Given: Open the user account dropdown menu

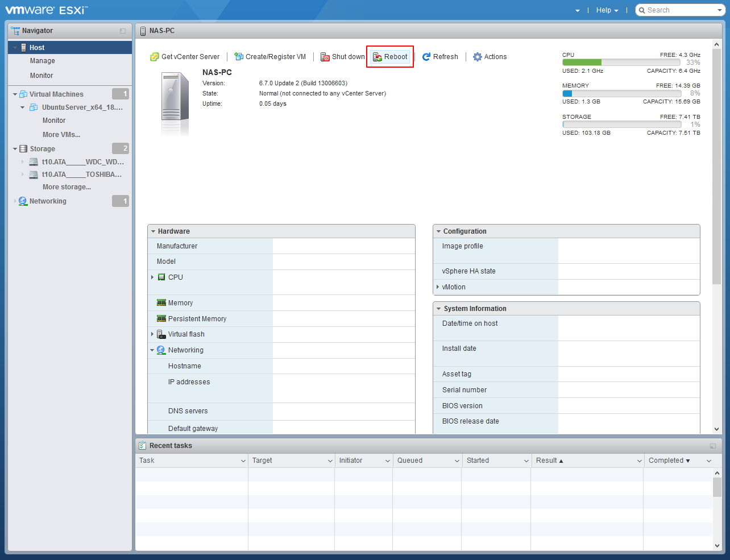Looking at the screenshot, I should pyautogui.click(x=578, y=10).
